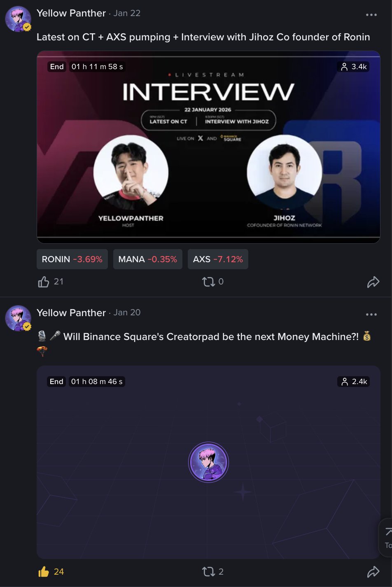The width and height of the screenshot is (392, 587).
Task: Like the Jan 22 interview post
Action: tap(44, 282)
